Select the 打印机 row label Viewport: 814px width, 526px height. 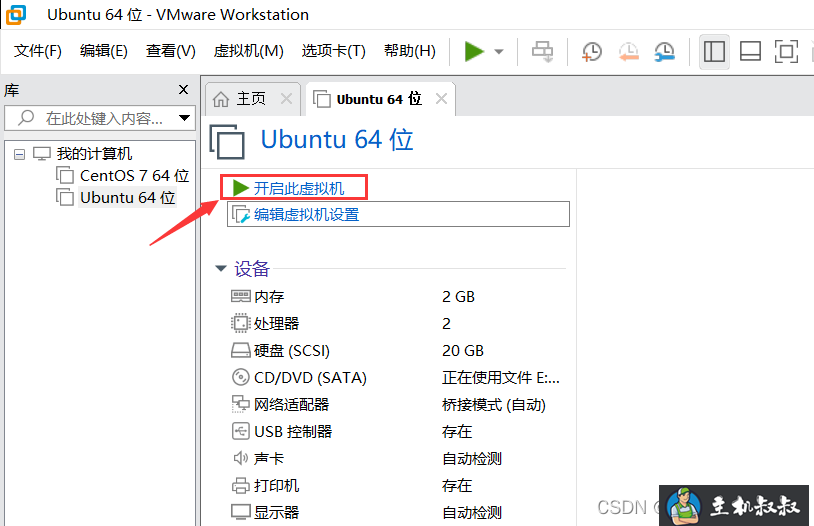click(276, 485)
